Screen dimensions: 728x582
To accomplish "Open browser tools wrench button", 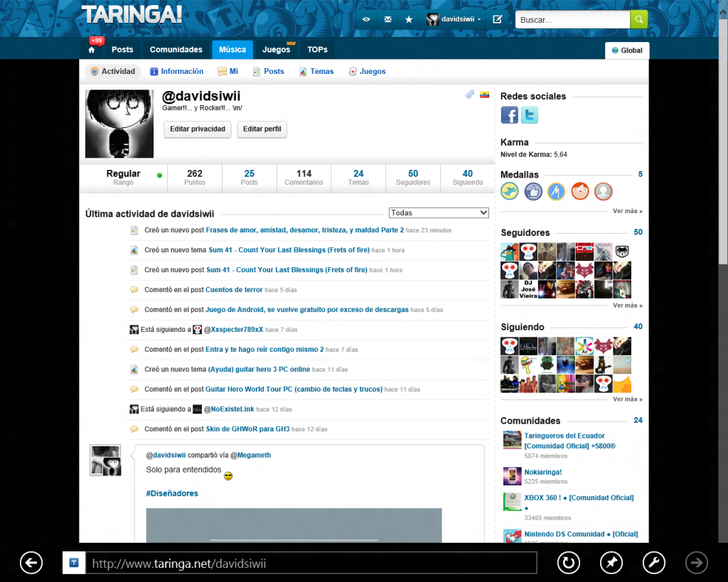I will [x=654, y=563].
